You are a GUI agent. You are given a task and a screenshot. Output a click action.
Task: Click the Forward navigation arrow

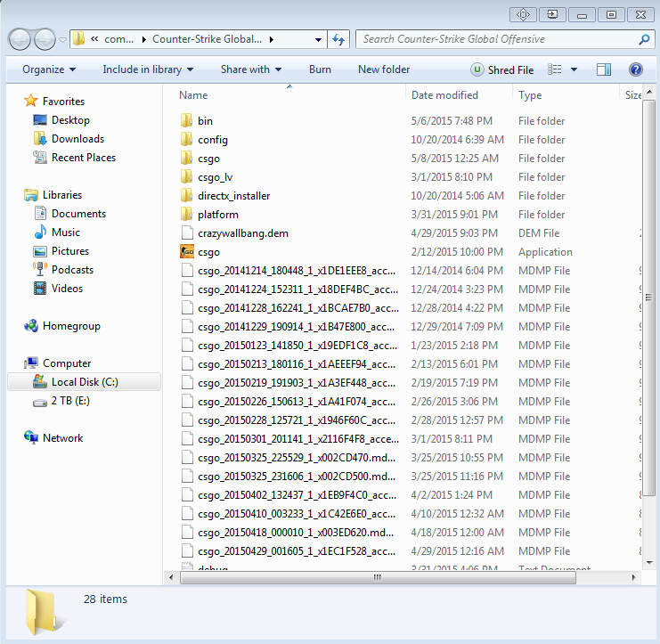pos(45,39)
